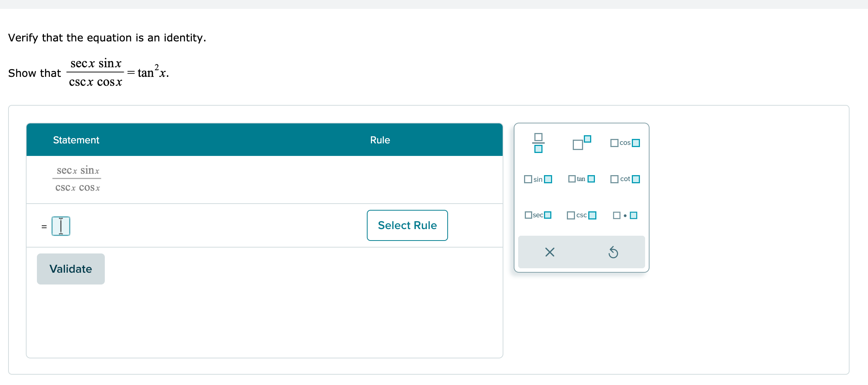Click the 'Show that' label
Screen dimensions: 868x385
point(35,73)
